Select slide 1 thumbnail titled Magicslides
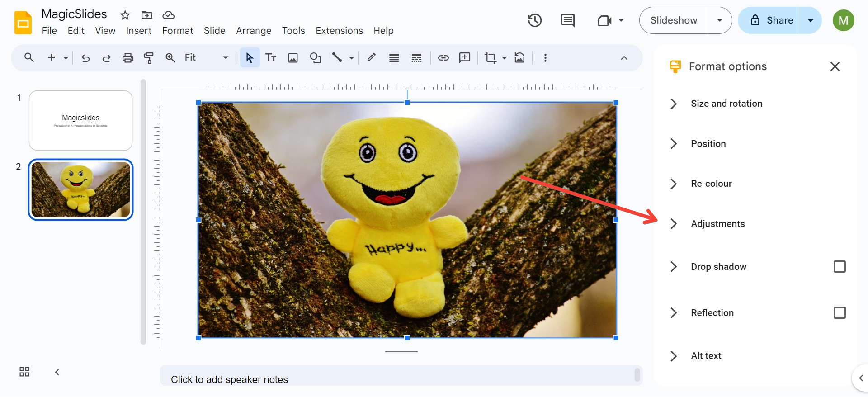The height and width of the screenshot is (397, 868). (x=80, y=120)
